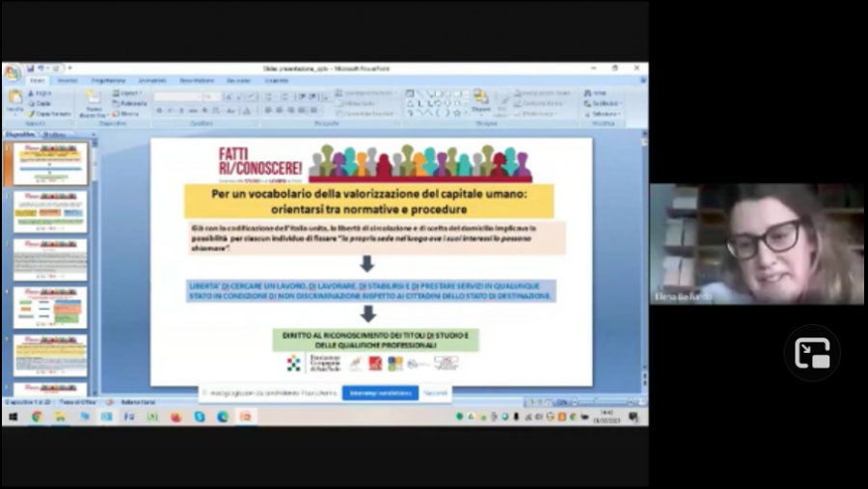
Task: Switch to the Inserisci ribbon tab
Action: tap(68, 81)
